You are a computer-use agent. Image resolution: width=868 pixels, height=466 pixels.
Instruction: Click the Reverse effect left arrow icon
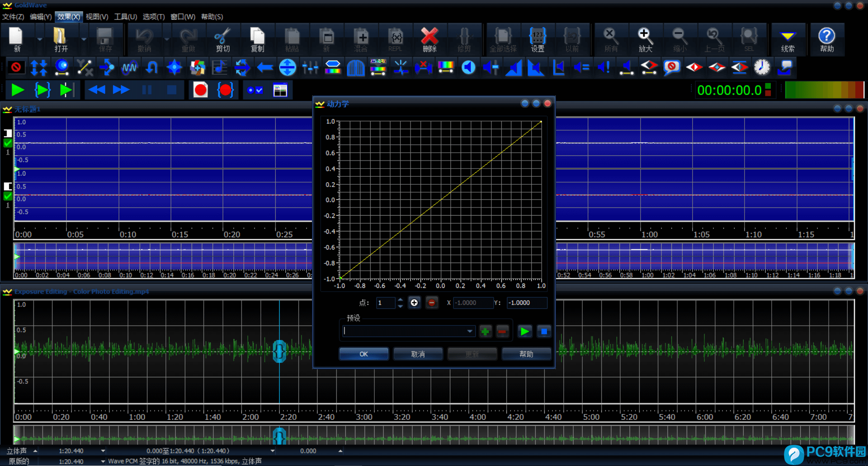point(265,68)
